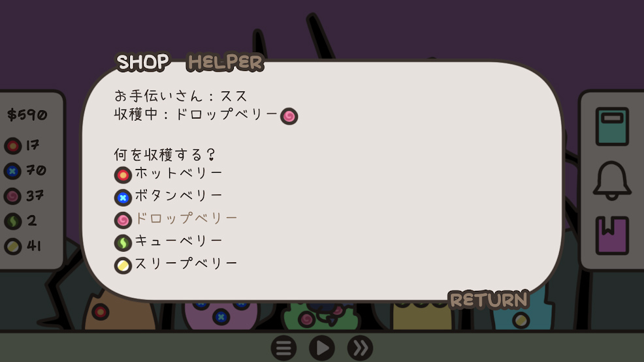Click the blue button berry counter icon
Screen dimensions: 644x362
pos(12,171)
